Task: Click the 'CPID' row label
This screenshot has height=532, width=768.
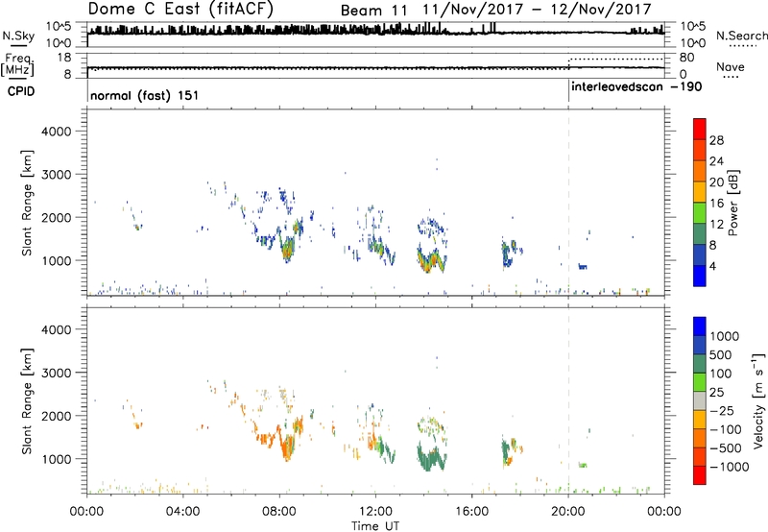Action: pos(21,91)
